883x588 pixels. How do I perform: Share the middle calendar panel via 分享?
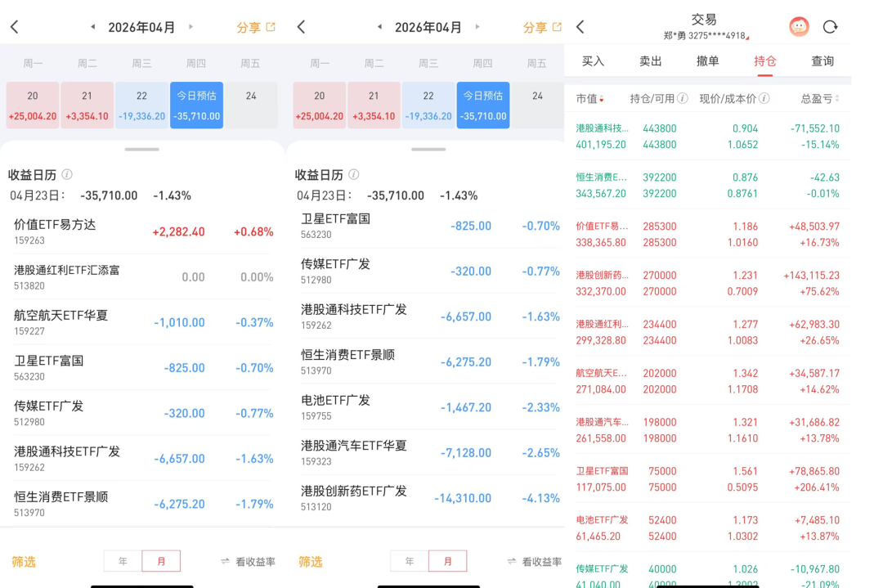click(542, 27)
